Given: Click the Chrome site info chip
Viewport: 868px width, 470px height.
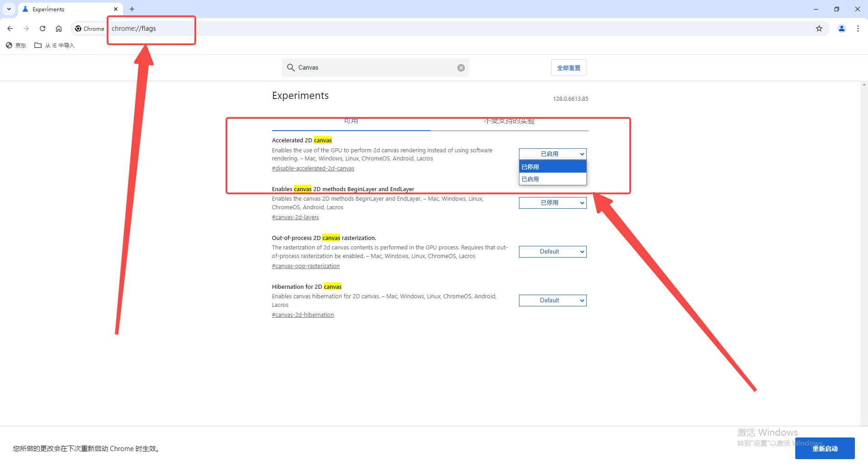Looking at the screenshot, I should (x=90, y=28).
